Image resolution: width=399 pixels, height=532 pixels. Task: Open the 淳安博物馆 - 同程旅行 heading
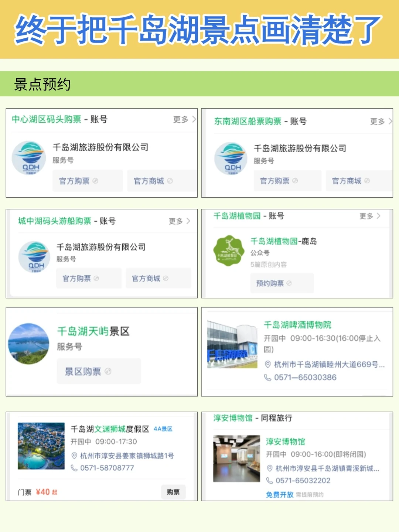(x=253, y=418)
